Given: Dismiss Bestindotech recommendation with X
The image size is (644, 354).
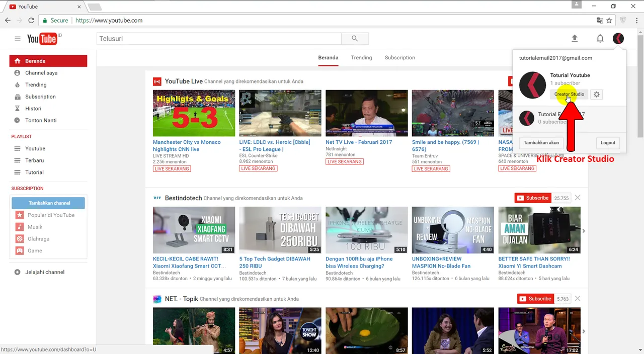Looking at the screenshot, I should click(x=578, y=198).
